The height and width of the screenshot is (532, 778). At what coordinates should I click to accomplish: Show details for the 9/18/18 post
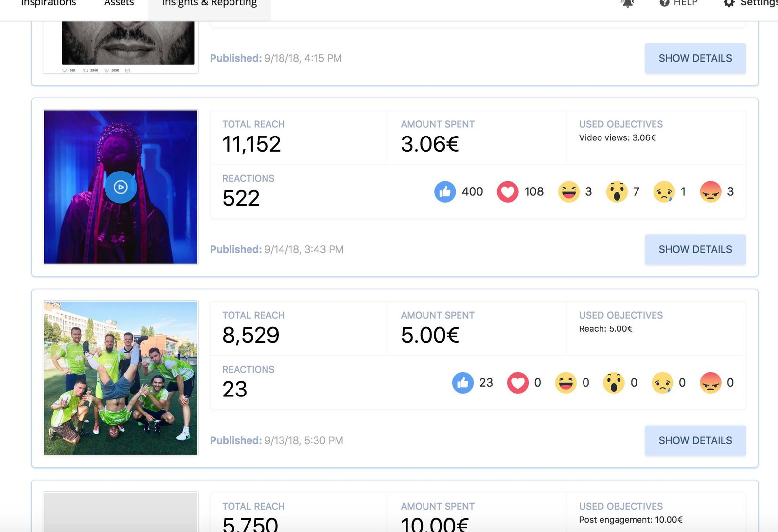(695, 58)
